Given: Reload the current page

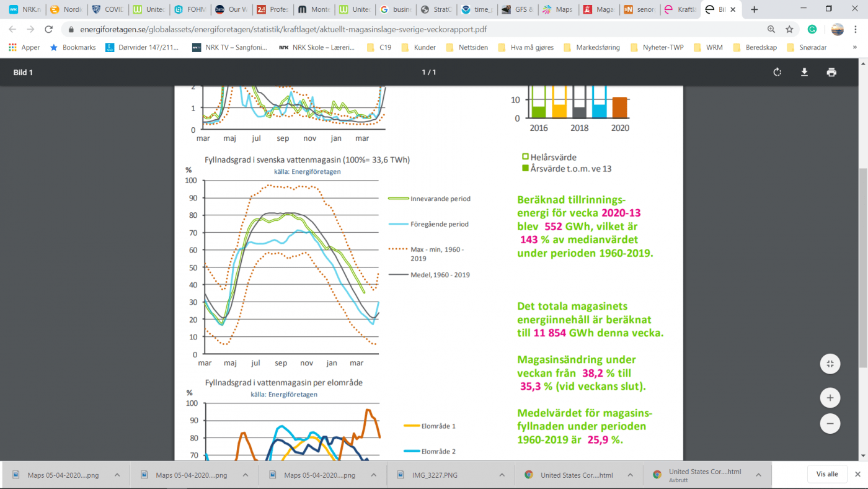Looking at the screenshot, I should 49,29.
